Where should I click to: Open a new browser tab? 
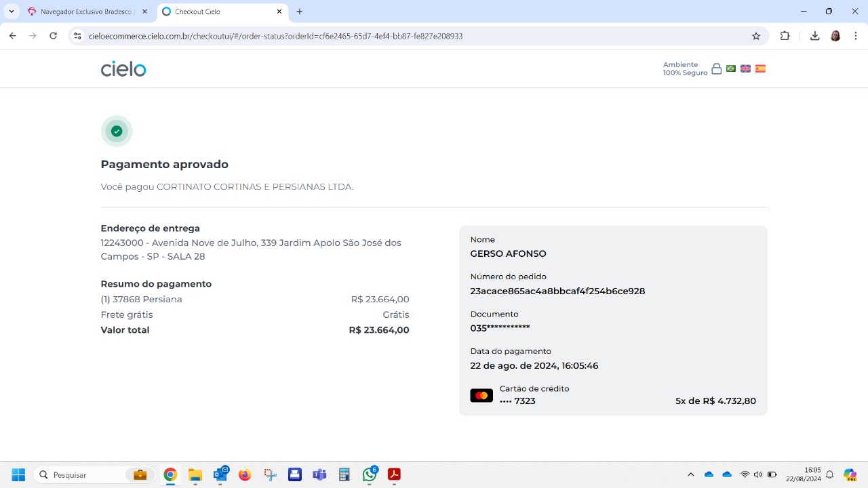300,12
